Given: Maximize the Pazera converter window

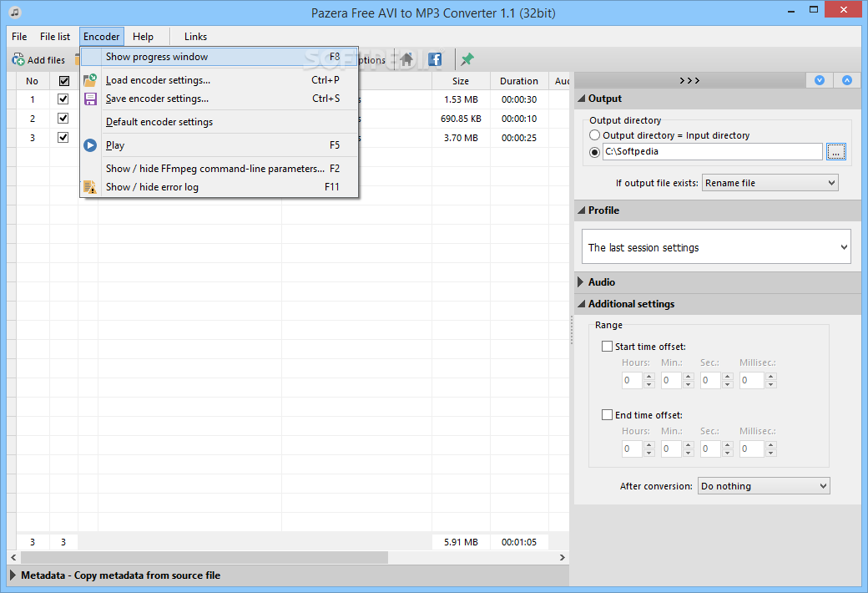Looking at the screenshot, I should point(813,9).
